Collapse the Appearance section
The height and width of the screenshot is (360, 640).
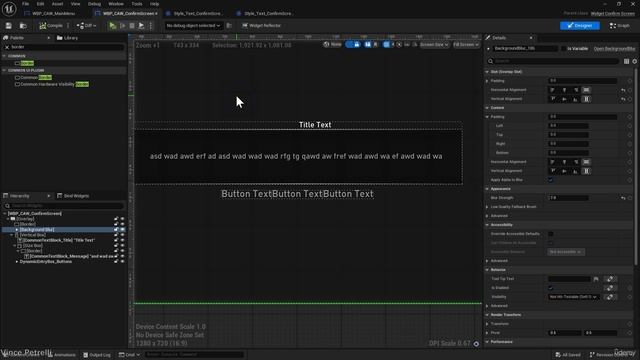click(487, 189)
